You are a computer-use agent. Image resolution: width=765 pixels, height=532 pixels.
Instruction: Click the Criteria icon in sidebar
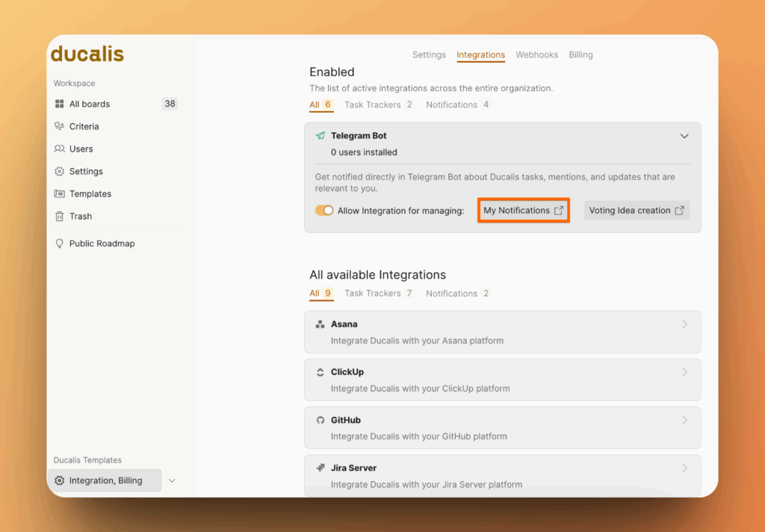click(x=60, y=126)
